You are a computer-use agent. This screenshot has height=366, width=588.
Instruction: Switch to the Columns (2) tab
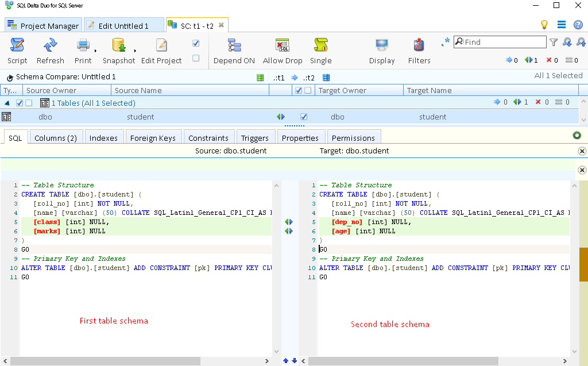pos(55,137)
